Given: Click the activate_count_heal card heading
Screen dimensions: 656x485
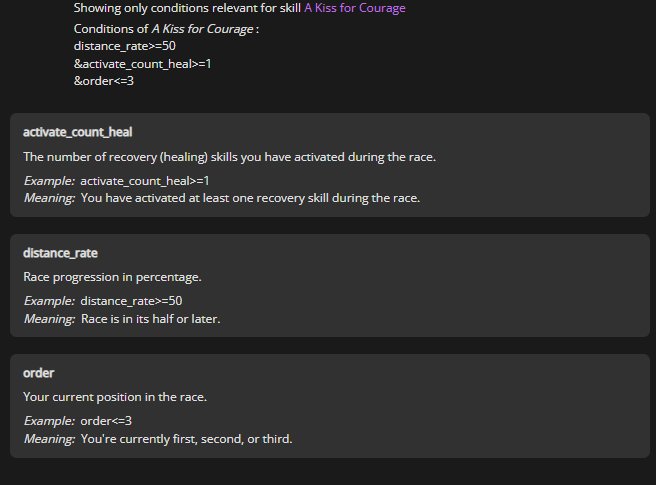Looking at the screenshot, I should [x=77, y=132].
